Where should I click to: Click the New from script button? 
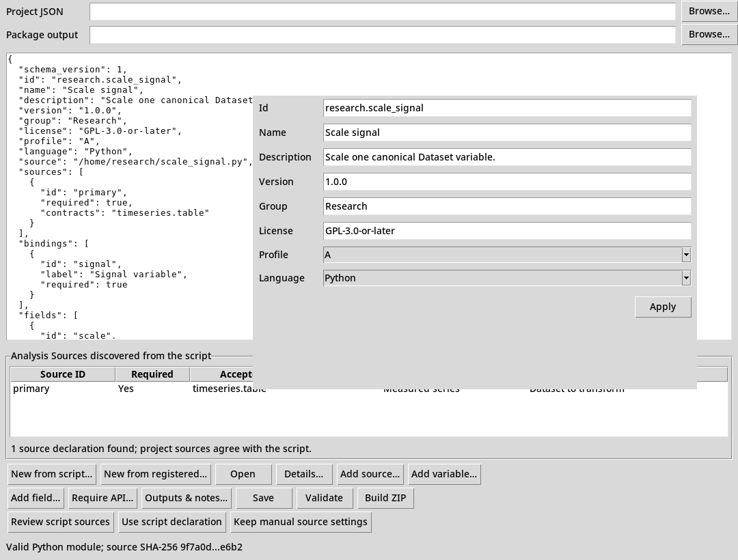(x=52, y=474)
